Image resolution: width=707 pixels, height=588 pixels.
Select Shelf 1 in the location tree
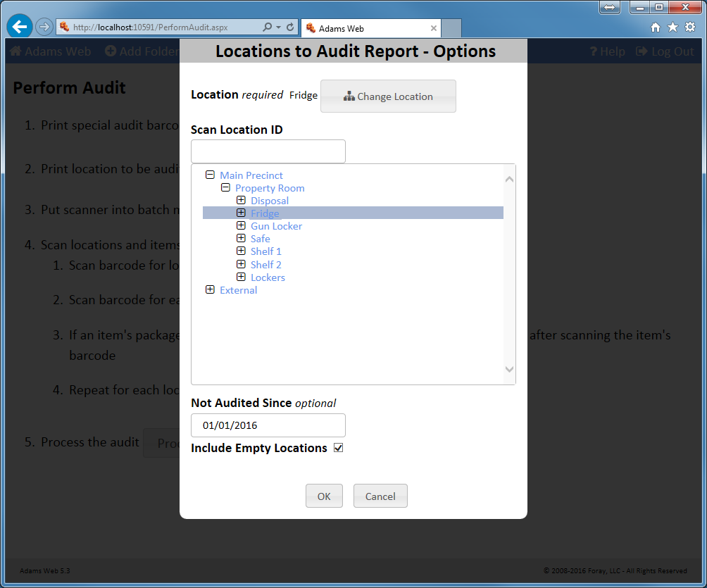click(x=265, y=251)
